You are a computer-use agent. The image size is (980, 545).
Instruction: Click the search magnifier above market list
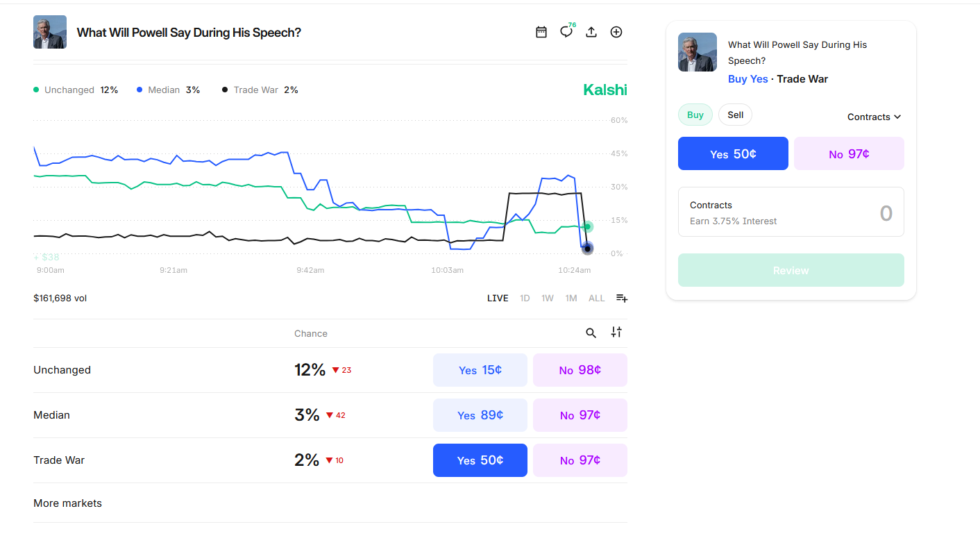coord(591,333)
